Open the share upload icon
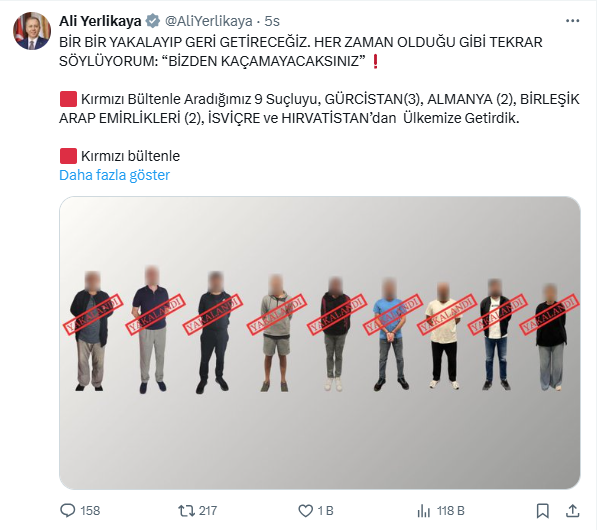 (572, 511)
